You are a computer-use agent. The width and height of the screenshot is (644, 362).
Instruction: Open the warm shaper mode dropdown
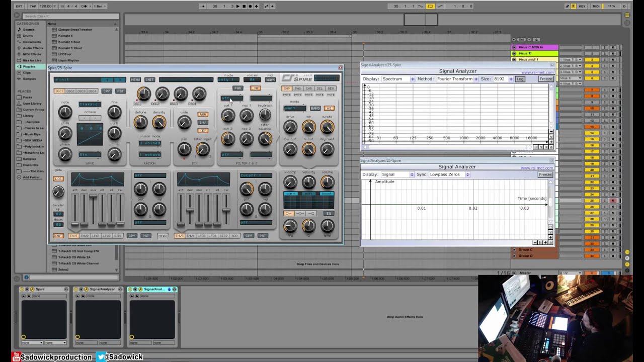coord(295,108)
